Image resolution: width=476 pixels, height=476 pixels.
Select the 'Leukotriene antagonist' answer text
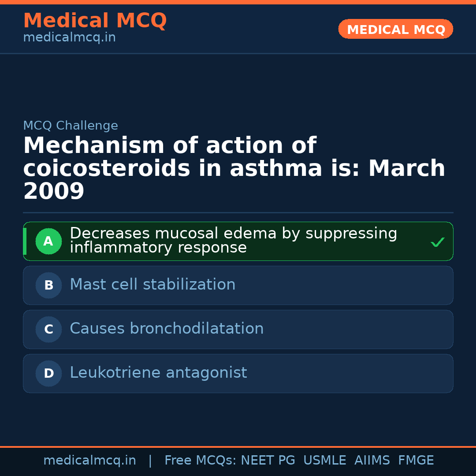point(158,373)
